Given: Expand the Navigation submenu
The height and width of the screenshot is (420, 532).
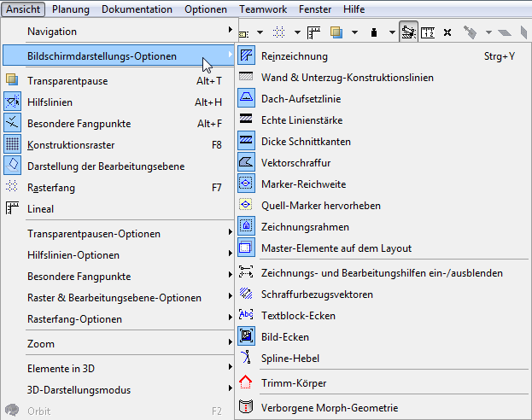Looking at the screenshot, I should tap(118, 32).
